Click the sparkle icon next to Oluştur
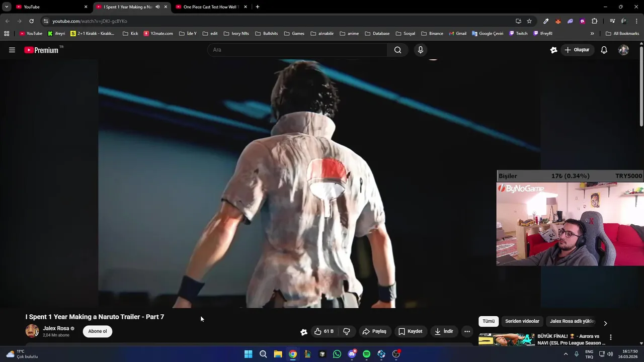Image resolution: width=644 pixels, height=362 pixels. [553, 50]
